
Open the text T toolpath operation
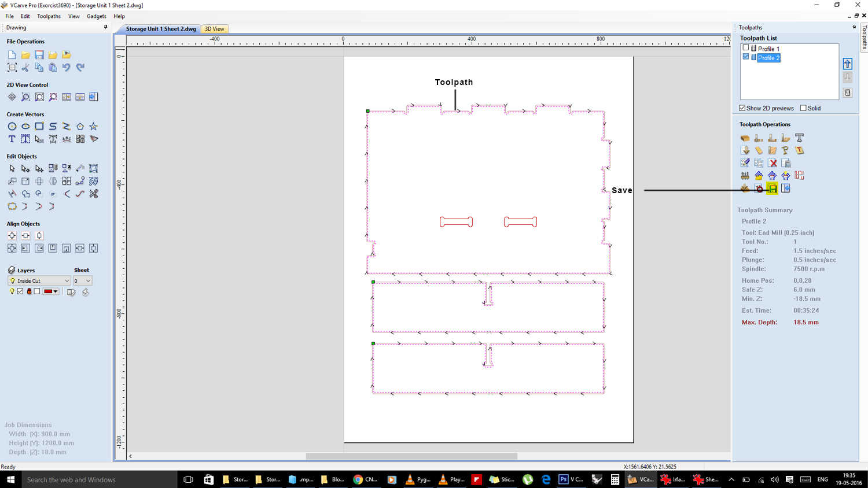(x=799, y=138)
